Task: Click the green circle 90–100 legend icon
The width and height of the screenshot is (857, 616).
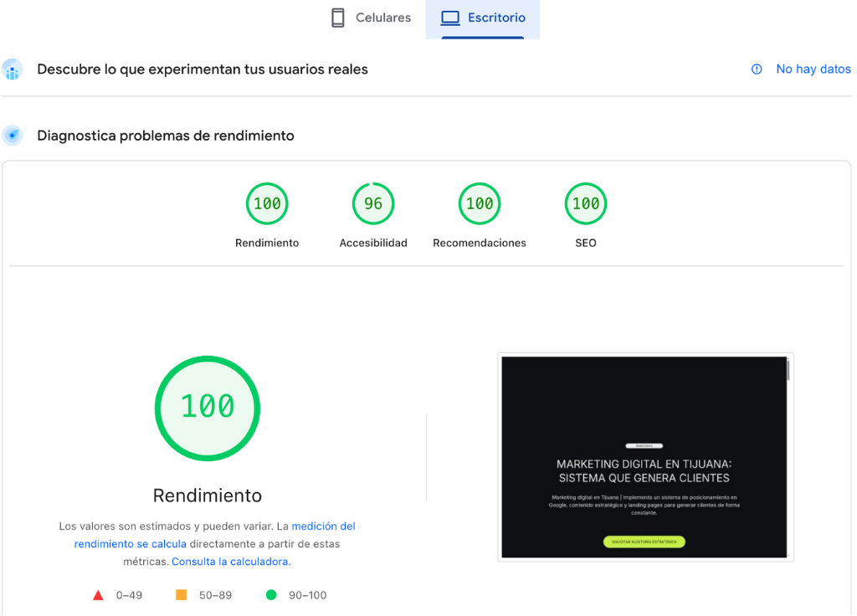Action: click(271, 595)
